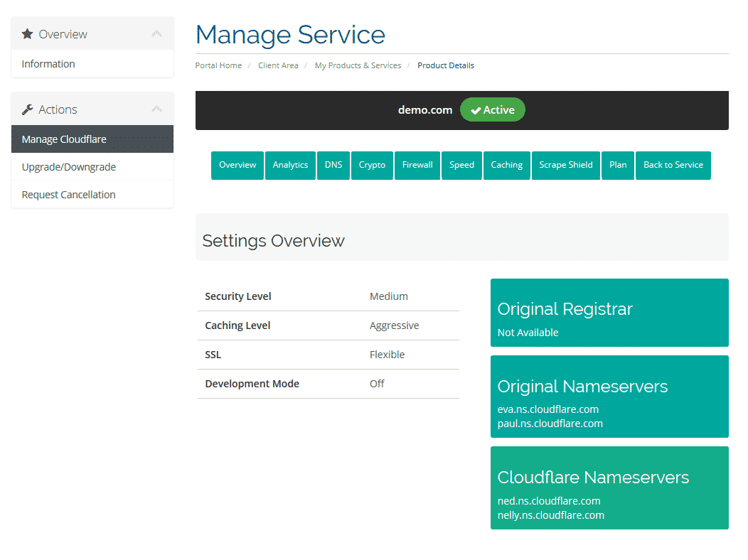Collapse the Actions sidebar panel

click(x=157, y=108)
